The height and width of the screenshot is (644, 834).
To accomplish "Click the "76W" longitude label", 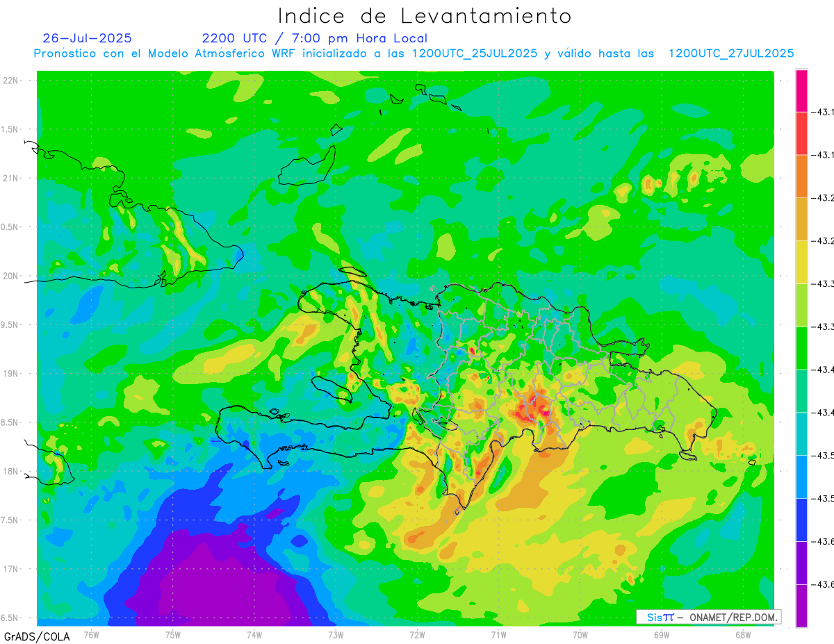I will click(91, 634).
